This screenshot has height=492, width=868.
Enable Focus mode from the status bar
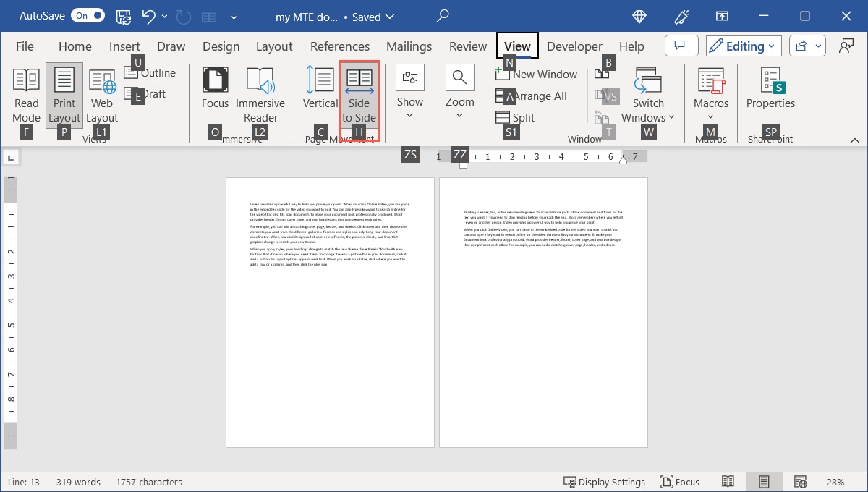(x=680, y=481)
